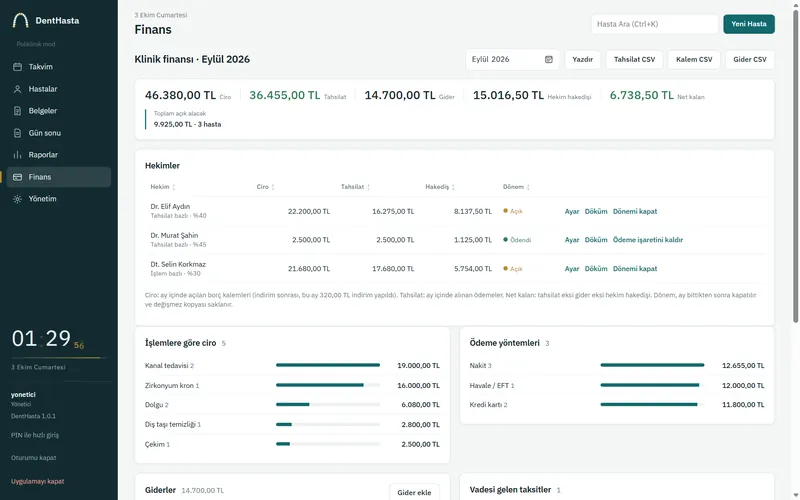Click the Kredi kartı payment row
800x500 pixels.
click(617, 405)
